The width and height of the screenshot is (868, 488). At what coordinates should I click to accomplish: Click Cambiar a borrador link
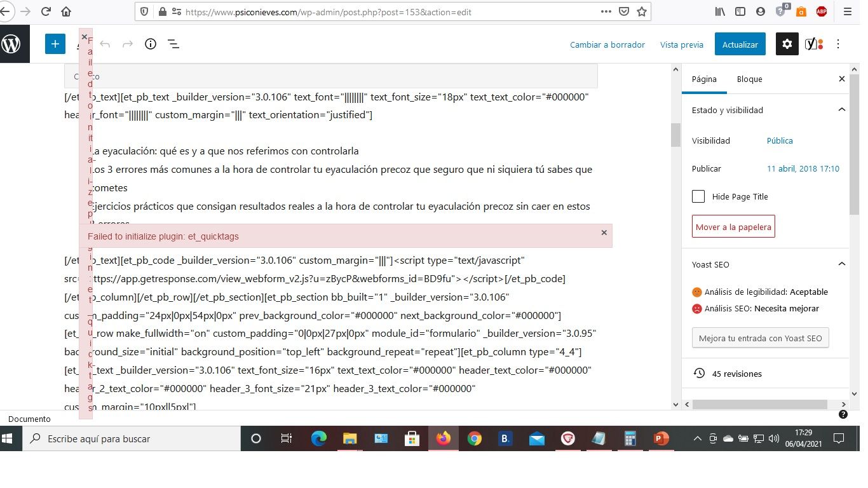click(x=607, y=44)
